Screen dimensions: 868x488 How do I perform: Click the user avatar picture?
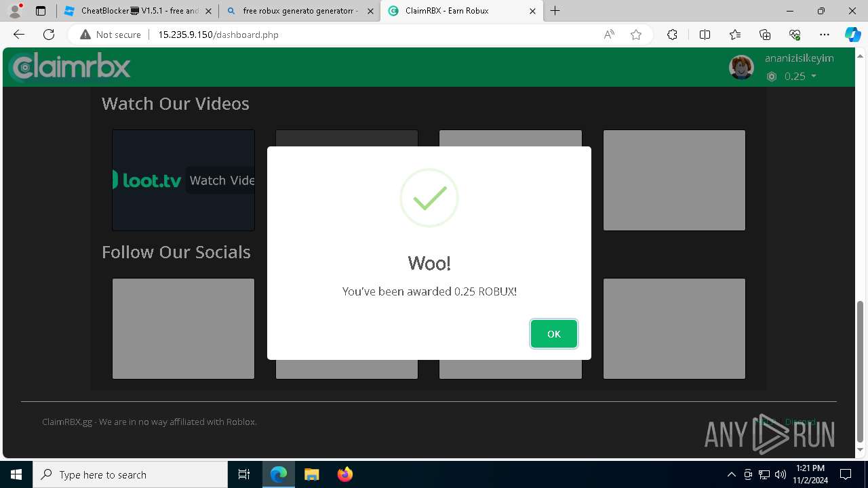(741, 67)
